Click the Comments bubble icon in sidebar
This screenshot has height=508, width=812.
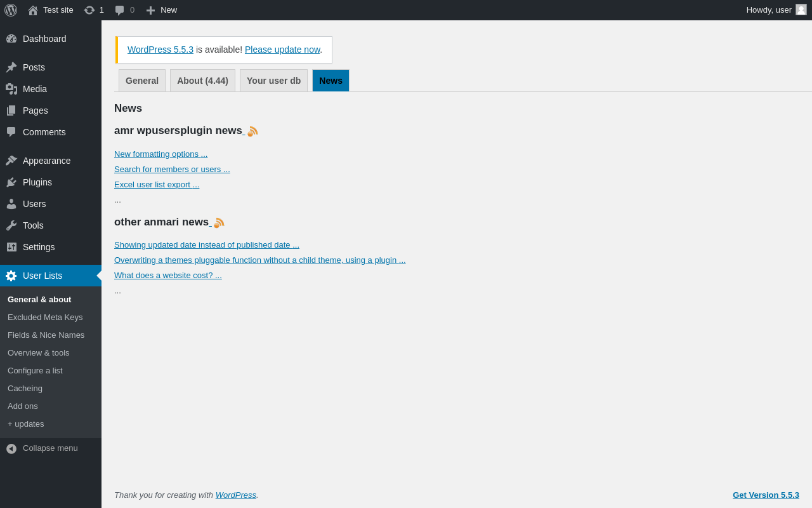(x=11, y=132)
